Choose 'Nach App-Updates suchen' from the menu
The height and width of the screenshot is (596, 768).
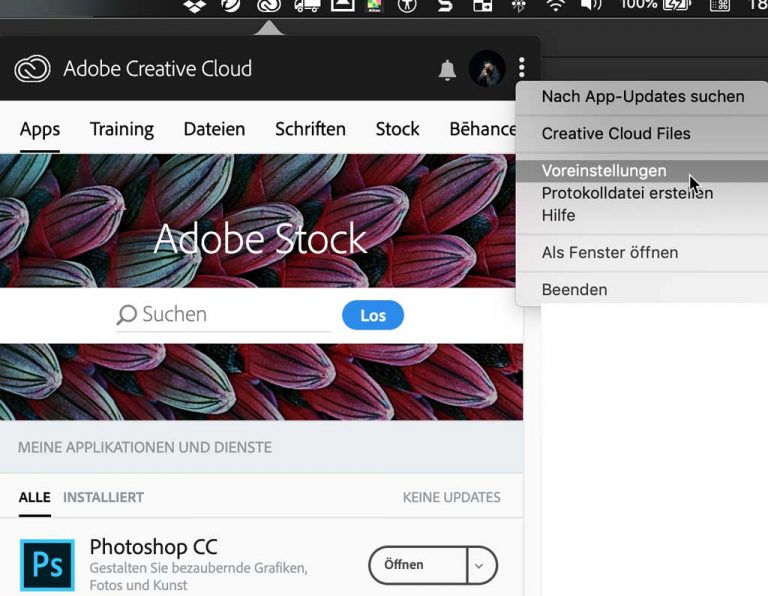click(x=643, y=96)
